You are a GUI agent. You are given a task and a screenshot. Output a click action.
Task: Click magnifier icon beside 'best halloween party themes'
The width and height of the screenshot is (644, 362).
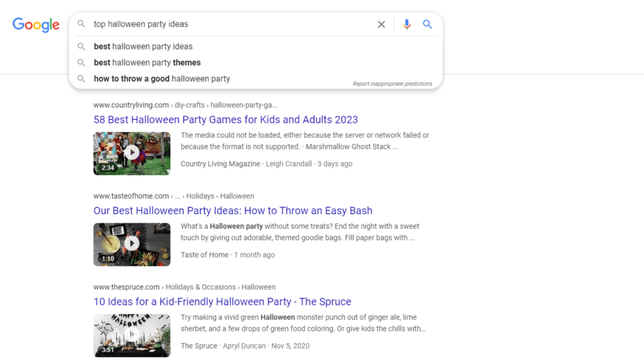(82, 62)
